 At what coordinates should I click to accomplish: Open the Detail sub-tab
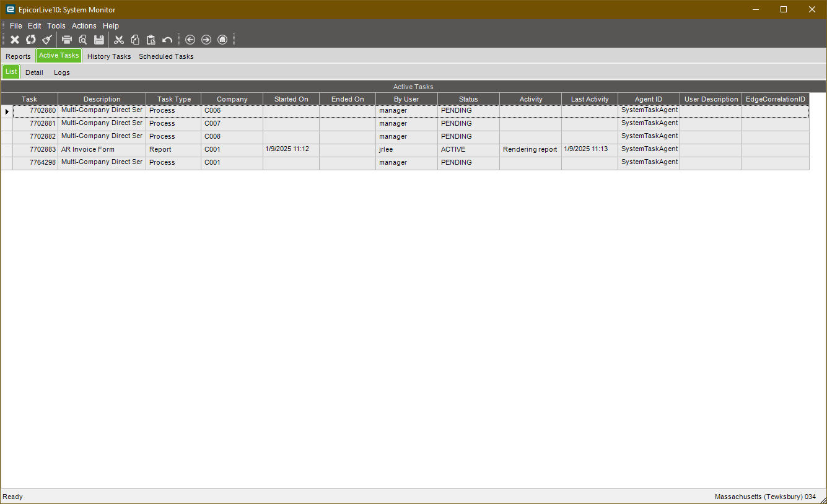coord(35,72)
